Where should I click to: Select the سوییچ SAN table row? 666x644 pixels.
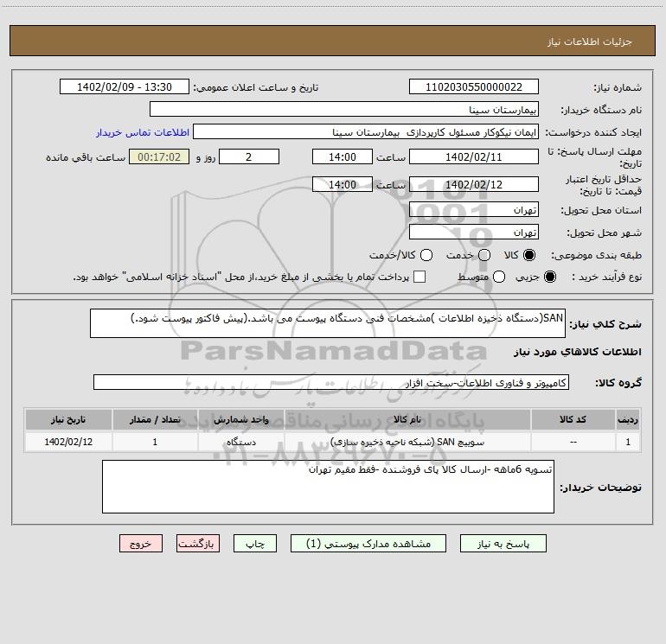click(333, 442)
